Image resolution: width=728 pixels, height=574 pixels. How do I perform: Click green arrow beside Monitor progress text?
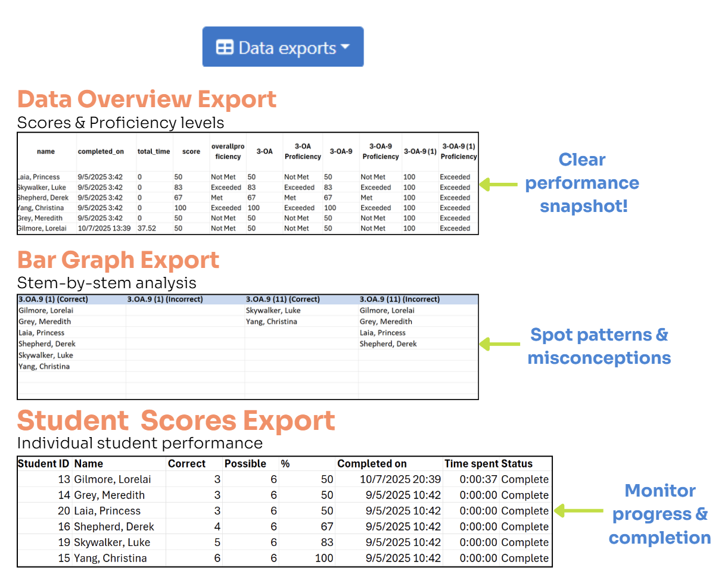578,510
